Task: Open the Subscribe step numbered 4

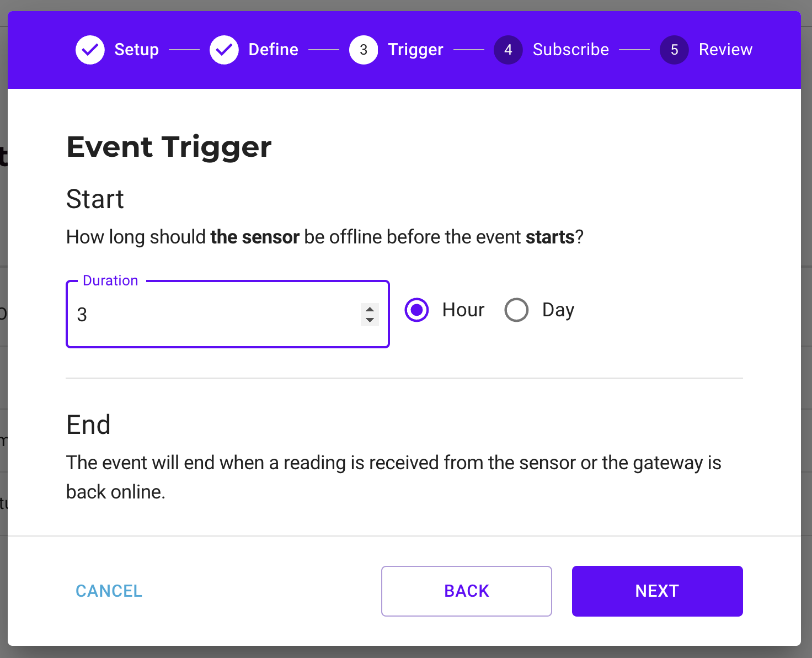Action: click(508, 50)
